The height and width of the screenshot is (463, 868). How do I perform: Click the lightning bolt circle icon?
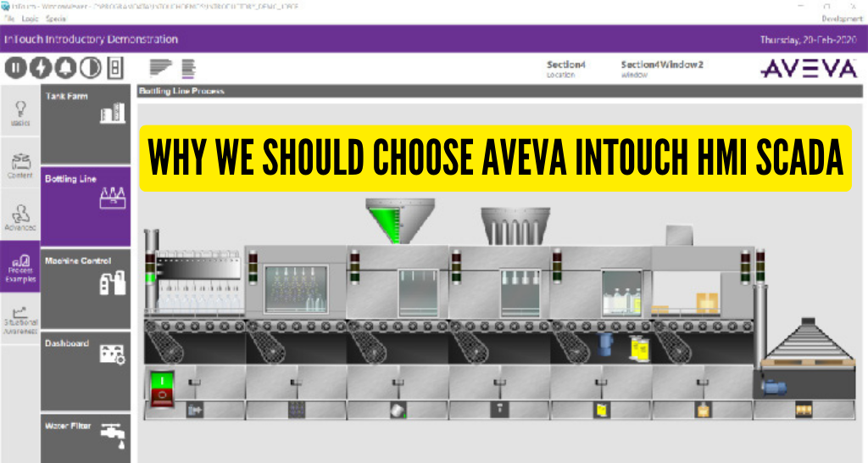tap(41, 68)
